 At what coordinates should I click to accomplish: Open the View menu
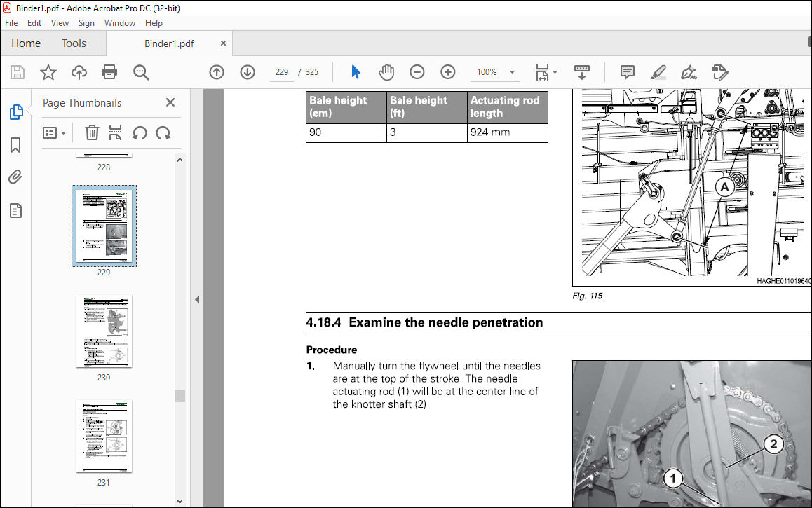(60, 22)
